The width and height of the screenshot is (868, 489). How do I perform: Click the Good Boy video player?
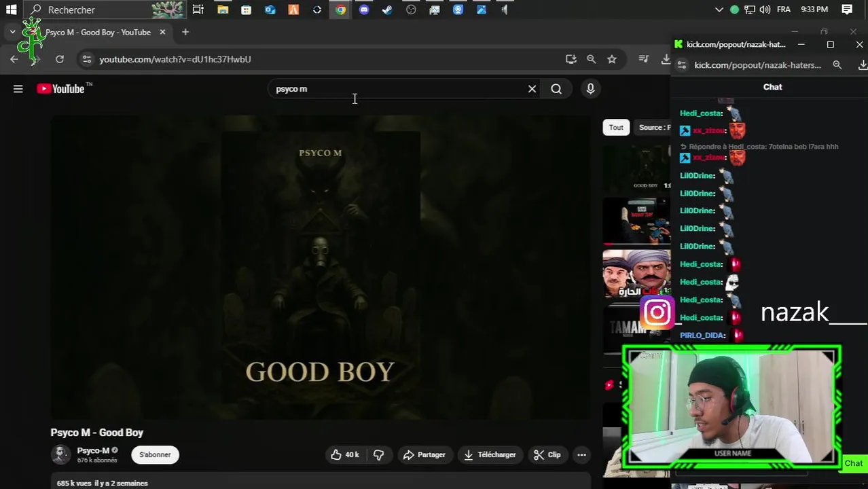pyautogui.click(x=321, y=267)
